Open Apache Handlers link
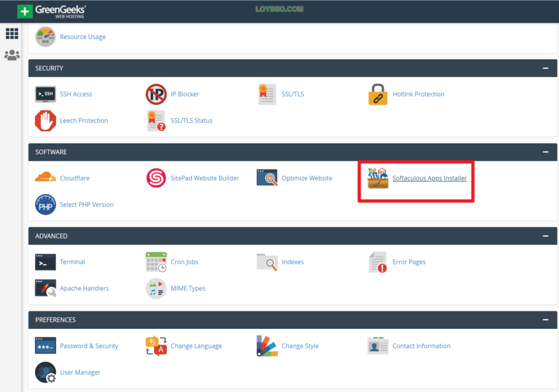The image size is (559, 392). point(84,288)
